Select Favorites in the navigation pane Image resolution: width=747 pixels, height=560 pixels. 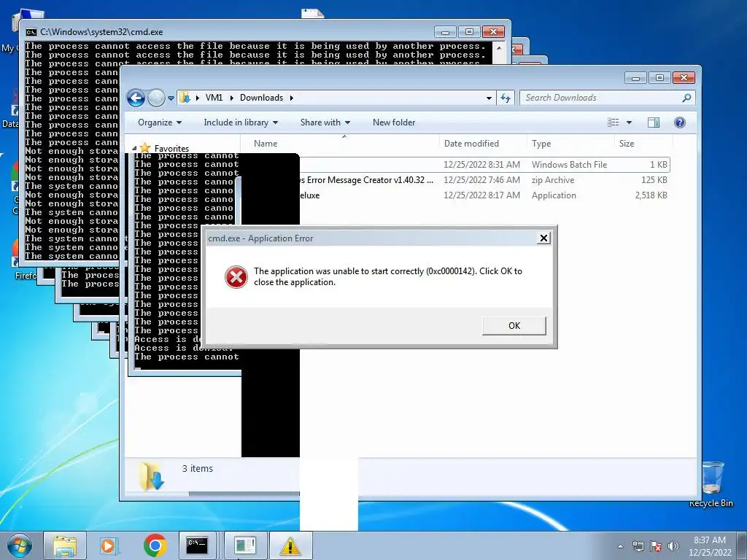coord(171,149)
